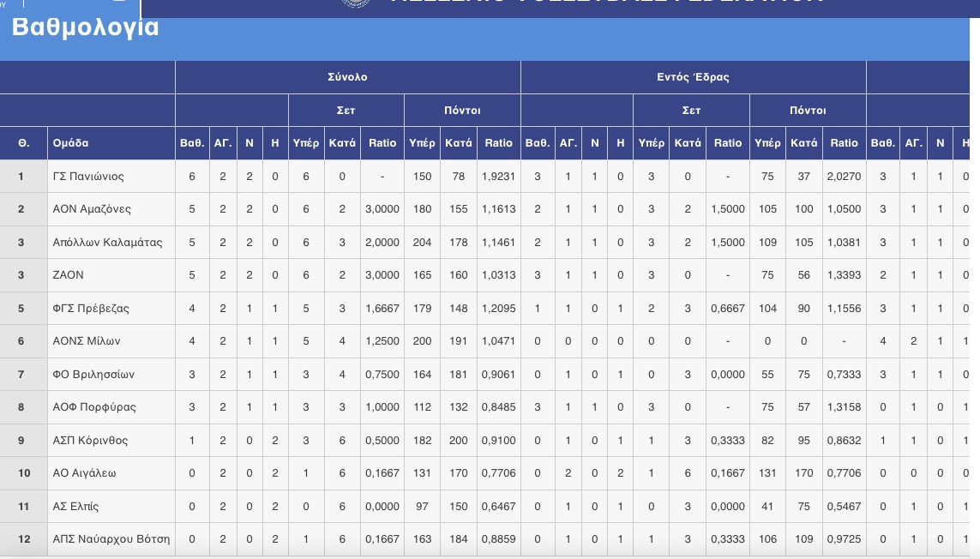
Task: Click the Βαθμολογία page heading
Action: click(x=85, y=27)
